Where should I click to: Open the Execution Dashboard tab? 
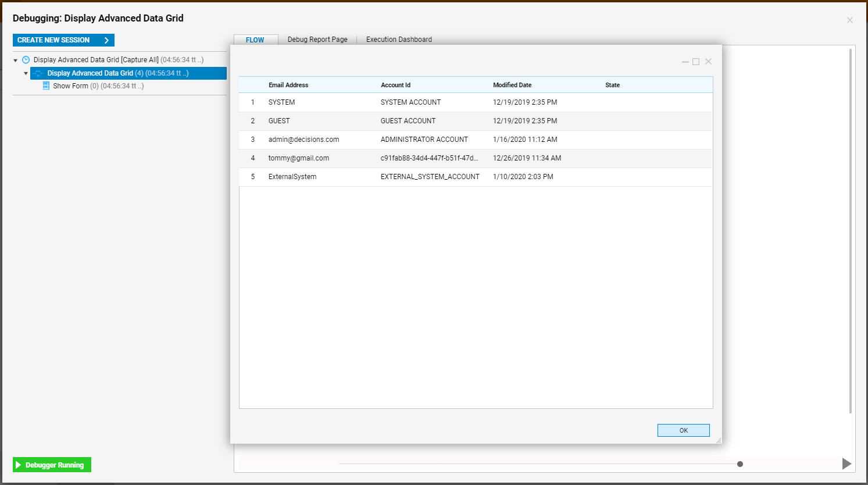tap(399, 40)
